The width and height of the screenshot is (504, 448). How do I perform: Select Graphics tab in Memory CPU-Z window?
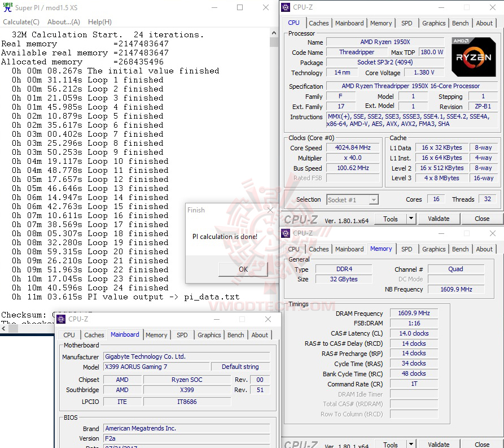(433, 249)
